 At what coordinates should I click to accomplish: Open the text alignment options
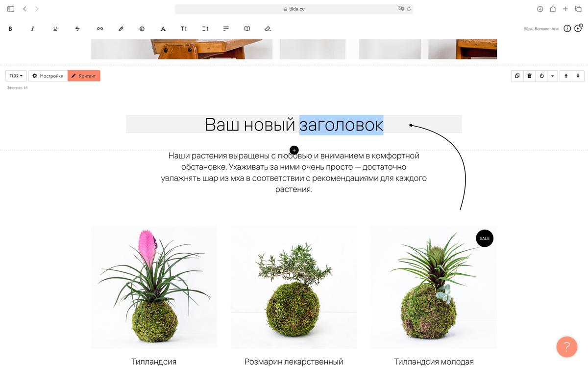click(x=226, y=28)
